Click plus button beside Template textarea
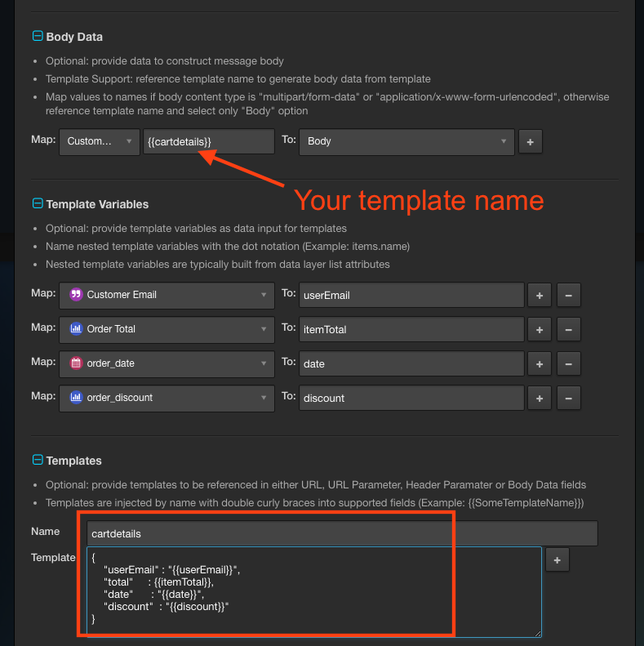This screenshot has height=646, width=644. click(557, 559)
